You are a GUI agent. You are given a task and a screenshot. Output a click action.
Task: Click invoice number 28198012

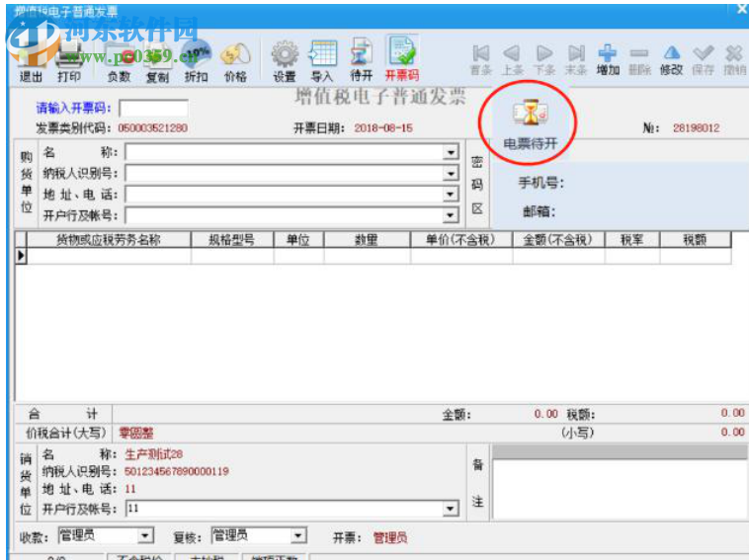tap(697, 128)
